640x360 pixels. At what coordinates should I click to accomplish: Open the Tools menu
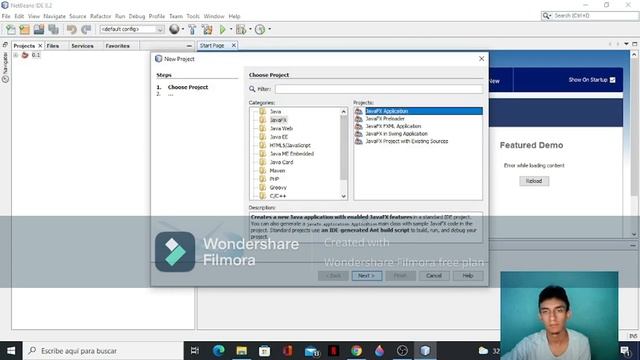pos(193,16)
